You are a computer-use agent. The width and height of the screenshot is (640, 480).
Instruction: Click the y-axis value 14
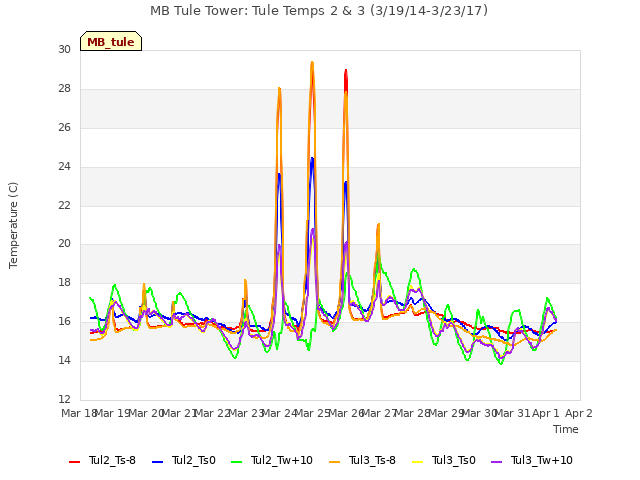(64, 360)
